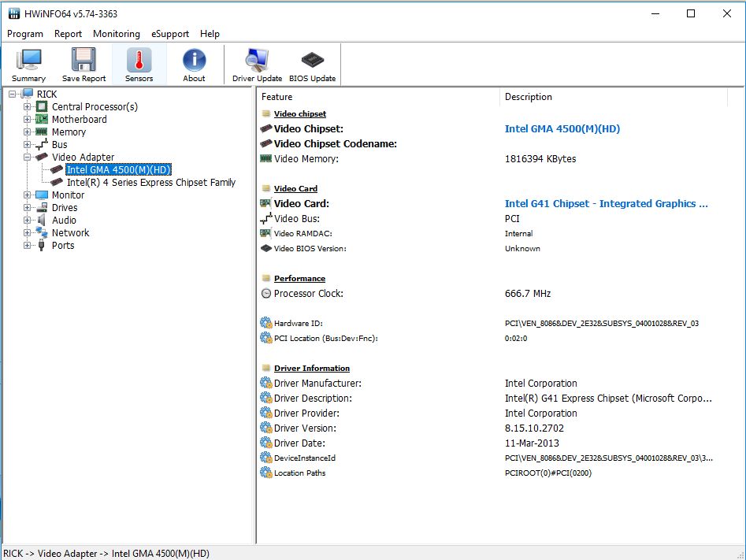Click the Drives tree icon
The height and width of the screenshot is (560, 746).
[42, 207]
